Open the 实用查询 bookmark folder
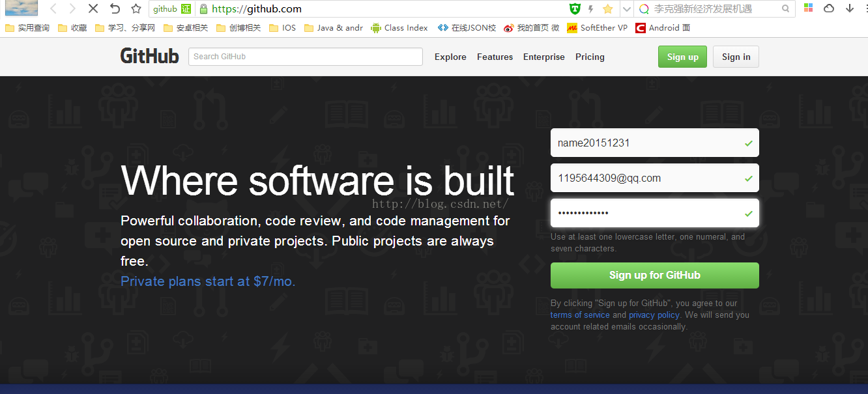This screenshot has height=394, width=868. pos(27,28)
